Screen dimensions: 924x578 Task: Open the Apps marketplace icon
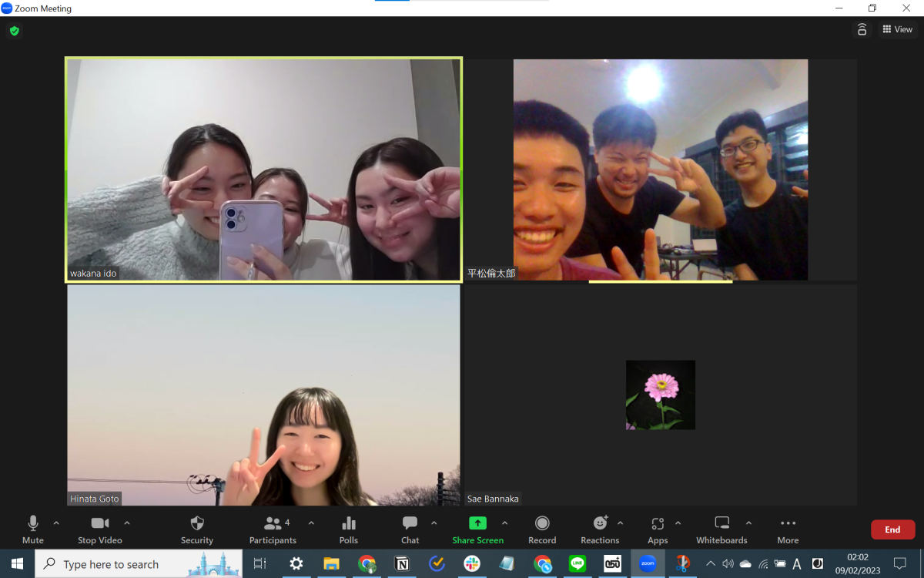pos(658,529)
